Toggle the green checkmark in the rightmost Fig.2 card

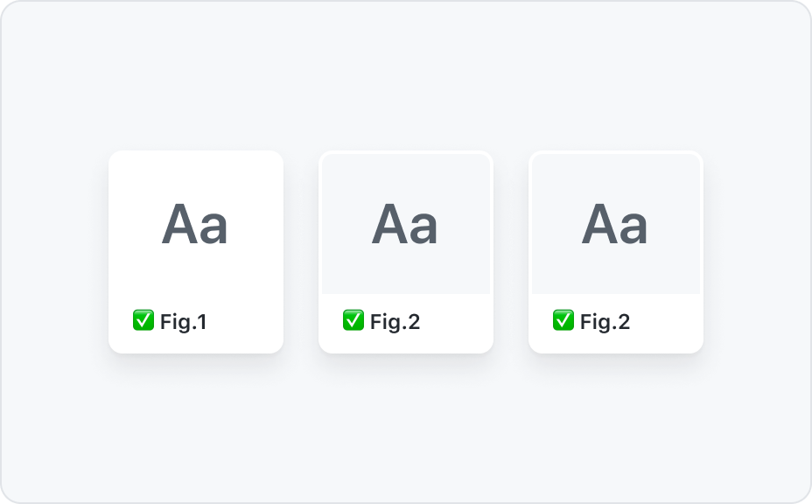[x=563, y=320]
